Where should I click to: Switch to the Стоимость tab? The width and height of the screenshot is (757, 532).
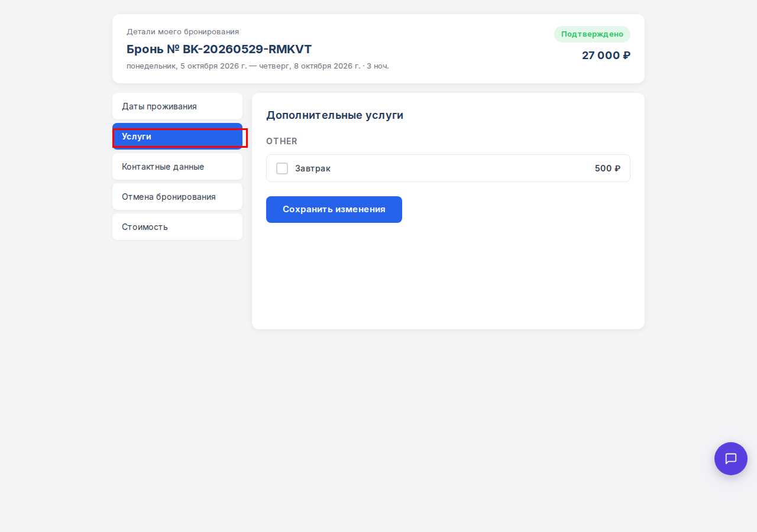pyautogui.click(x=177, y=227)
